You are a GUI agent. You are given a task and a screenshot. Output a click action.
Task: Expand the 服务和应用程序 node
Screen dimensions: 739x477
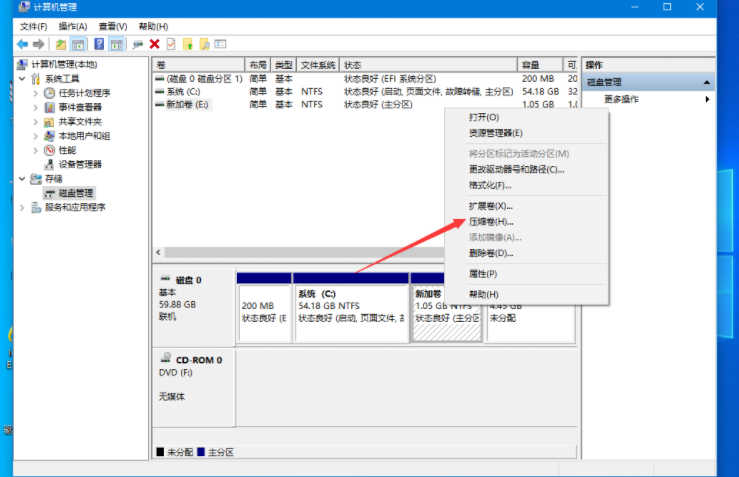point(23,208)
